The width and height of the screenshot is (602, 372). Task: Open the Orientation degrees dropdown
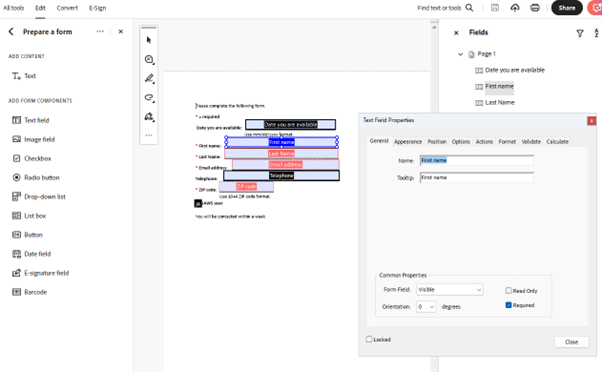tap(426, 307)
